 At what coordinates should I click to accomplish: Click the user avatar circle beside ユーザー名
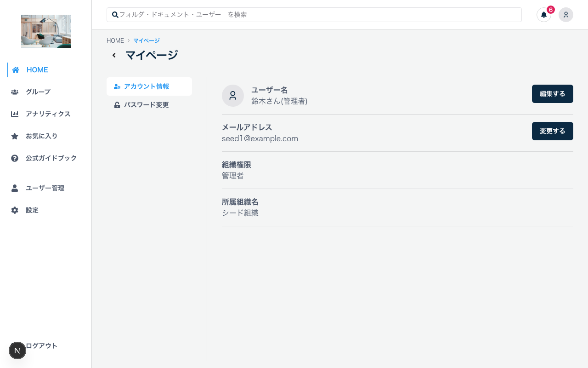pos(233,96)
